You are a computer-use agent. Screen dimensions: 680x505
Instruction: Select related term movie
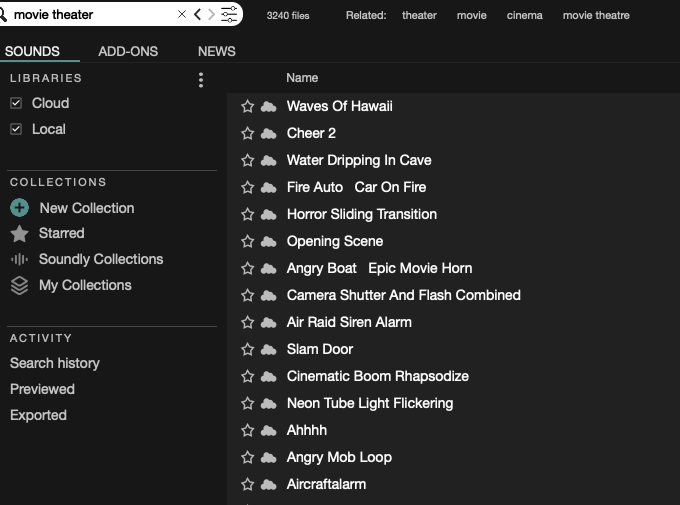[x=471, y=15]
